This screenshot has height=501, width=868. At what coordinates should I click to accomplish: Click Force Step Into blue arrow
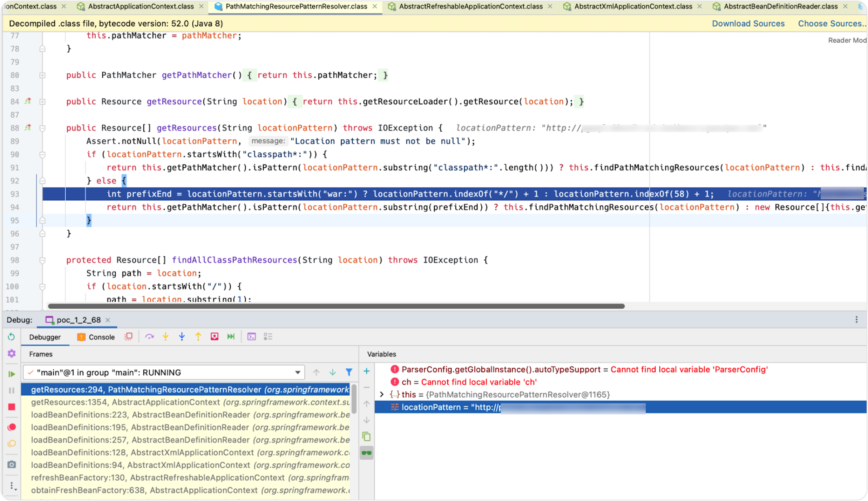pyautogui.click(x=182, y=337)
